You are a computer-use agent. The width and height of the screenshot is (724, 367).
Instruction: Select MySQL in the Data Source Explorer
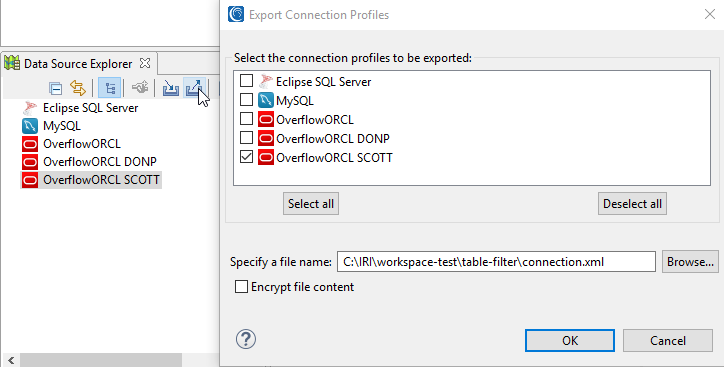[62, 126]
